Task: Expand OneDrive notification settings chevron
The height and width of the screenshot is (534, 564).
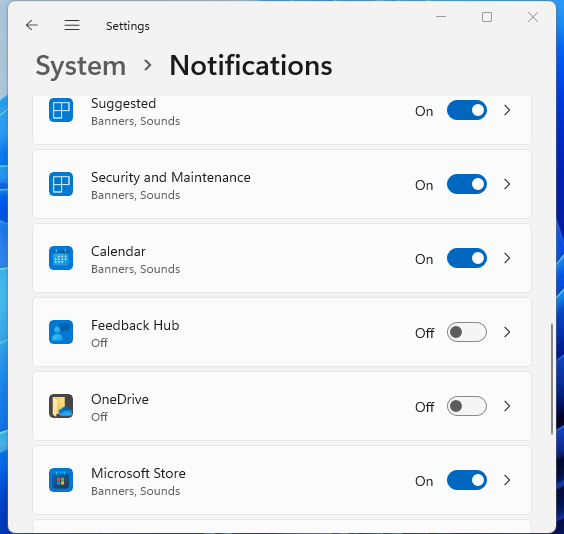Action: pos(507,406)
